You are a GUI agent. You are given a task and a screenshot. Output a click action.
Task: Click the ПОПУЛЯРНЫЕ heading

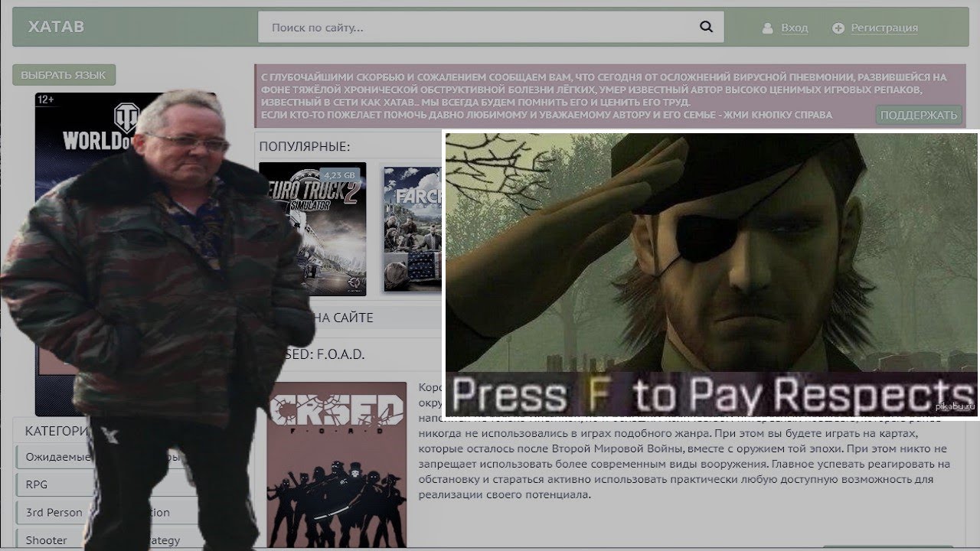pos(305,146)
